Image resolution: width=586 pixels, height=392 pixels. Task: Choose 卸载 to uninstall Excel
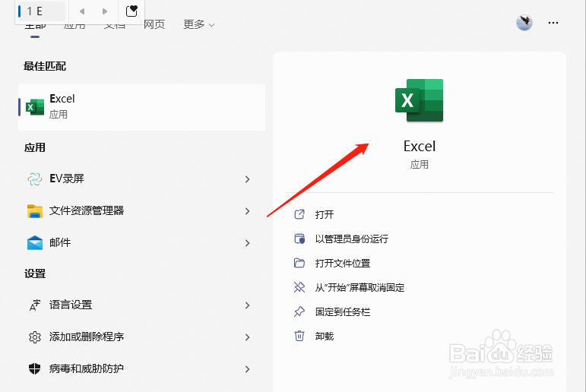click(324, 336)
